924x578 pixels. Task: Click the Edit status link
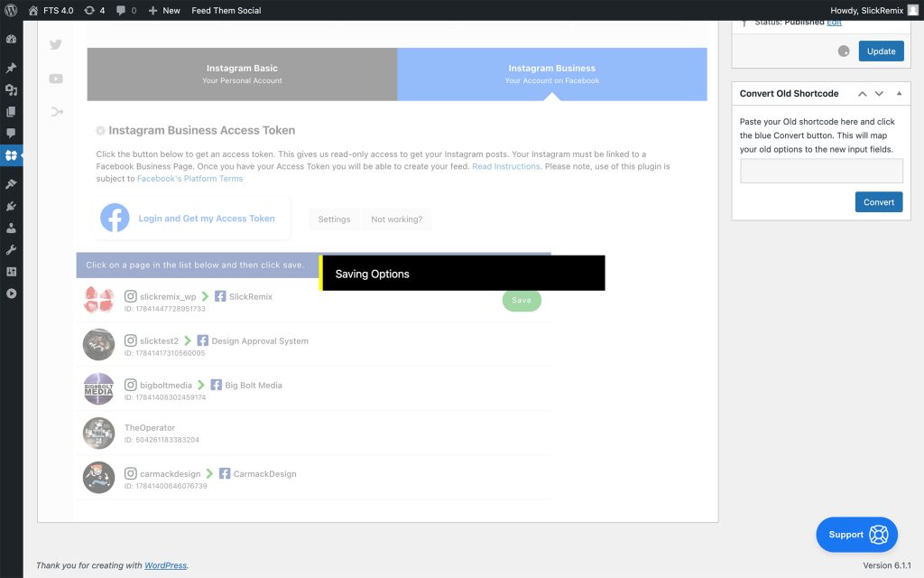[x=834, y=23]
